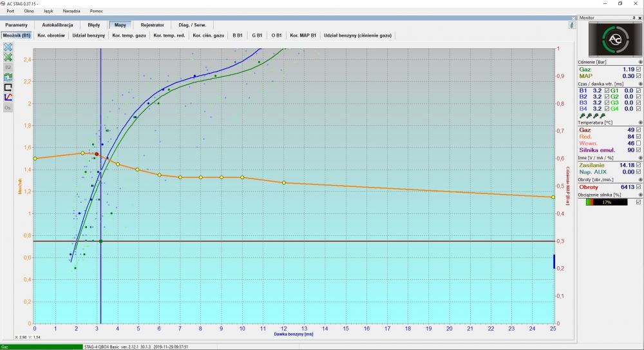The image size is (644, 350).
Task: Open the Port menu
Action: point(10,11)
